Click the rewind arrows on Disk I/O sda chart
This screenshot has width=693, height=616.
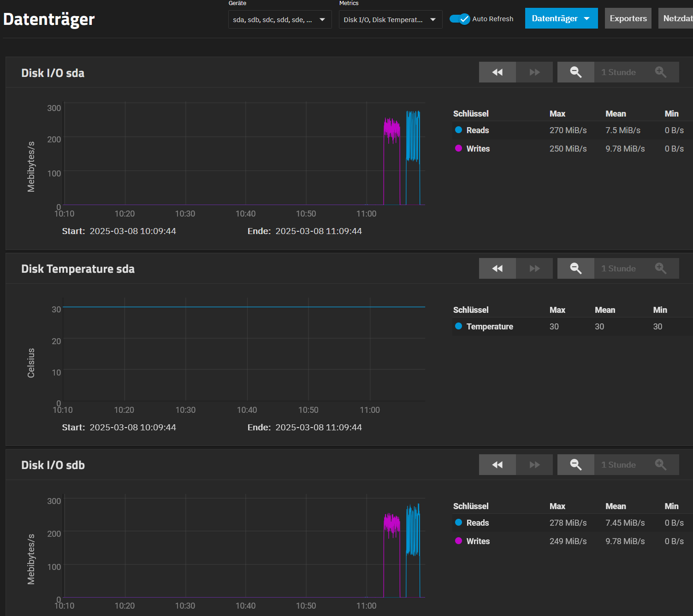pyautogui.click(x=497, y=72)
